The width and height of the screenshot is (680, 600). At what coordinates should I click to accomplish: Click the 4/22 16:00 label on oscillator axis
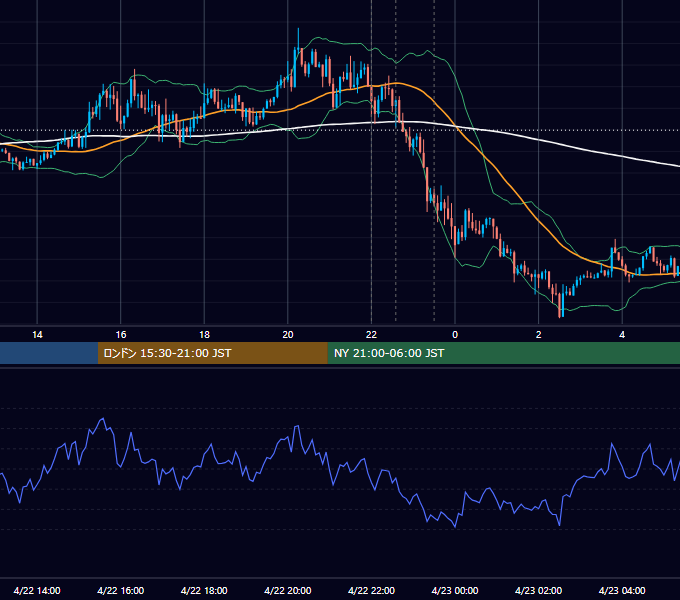(121, 590)
